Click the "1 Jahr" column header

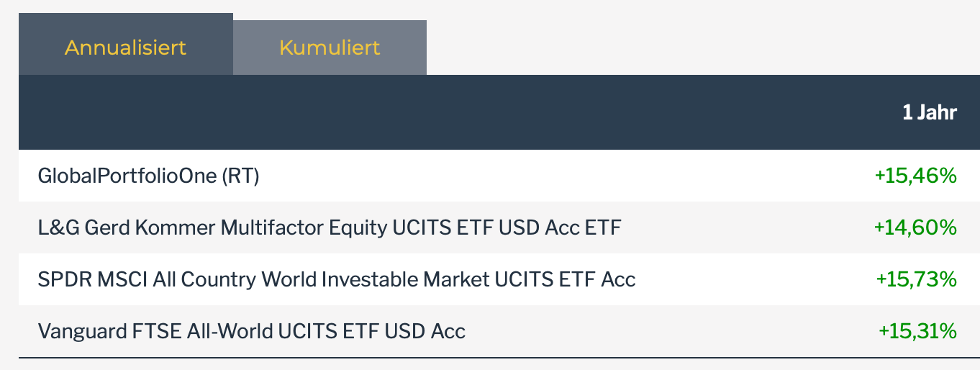930,112
